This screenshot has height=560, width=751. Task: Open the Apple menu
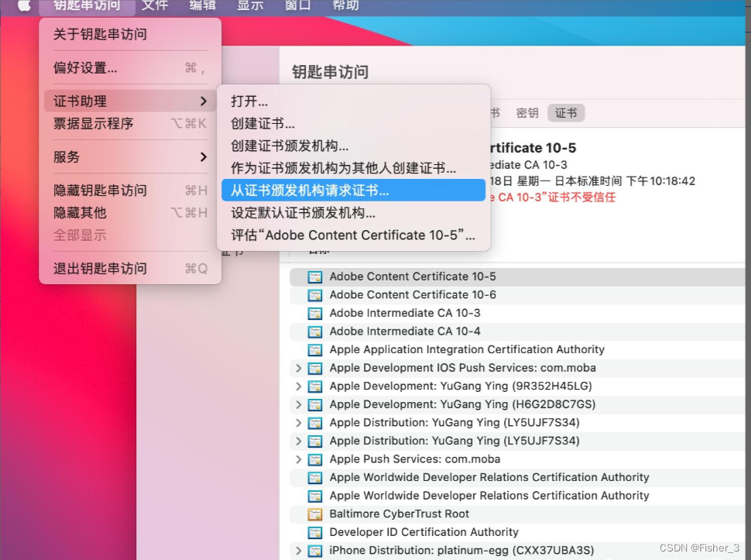tap(25, 5)
